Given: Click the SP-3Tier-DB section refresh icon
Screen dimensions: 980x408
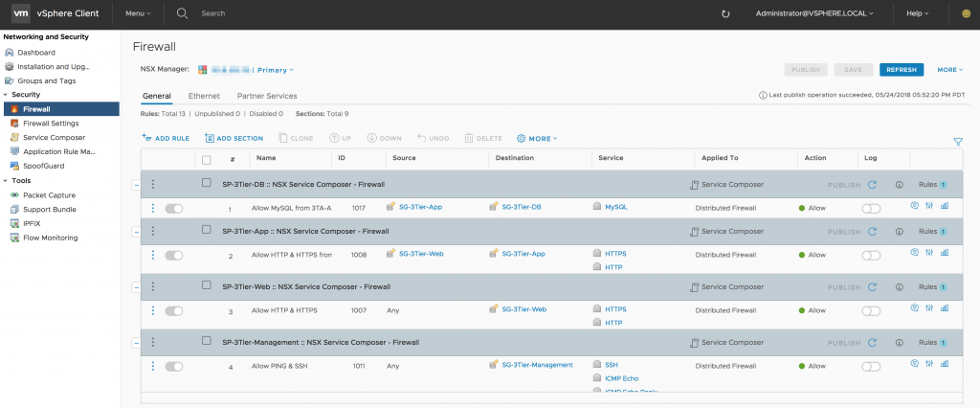Looking at the screenshot, I should click(872, 184).
